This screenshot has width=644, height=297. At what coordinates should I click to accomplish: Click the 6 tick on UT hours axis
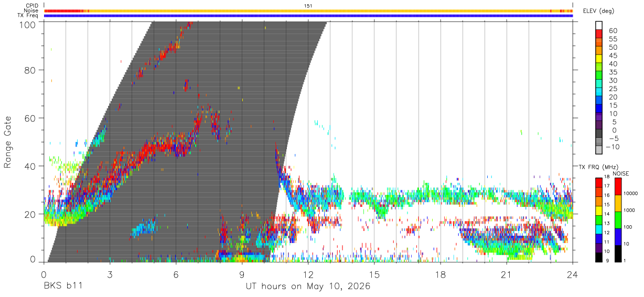[x=176, y=274]
